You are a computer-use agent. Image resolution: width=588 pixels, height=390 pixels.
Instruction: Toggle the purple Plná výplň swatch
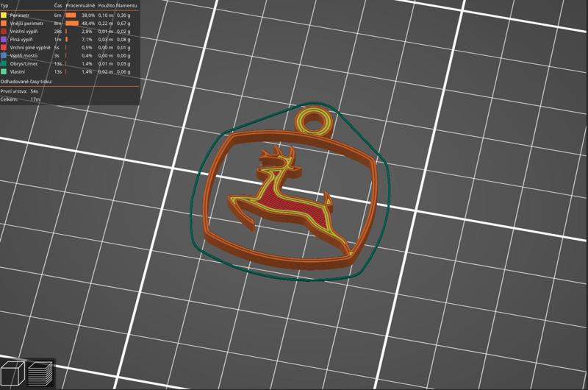[4, 40]
